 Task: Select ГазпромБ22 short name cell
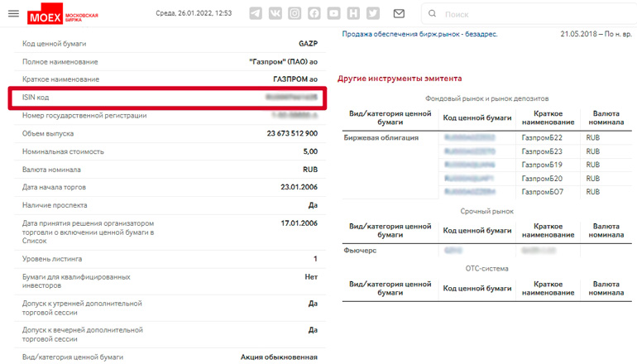tap(542, 137)
